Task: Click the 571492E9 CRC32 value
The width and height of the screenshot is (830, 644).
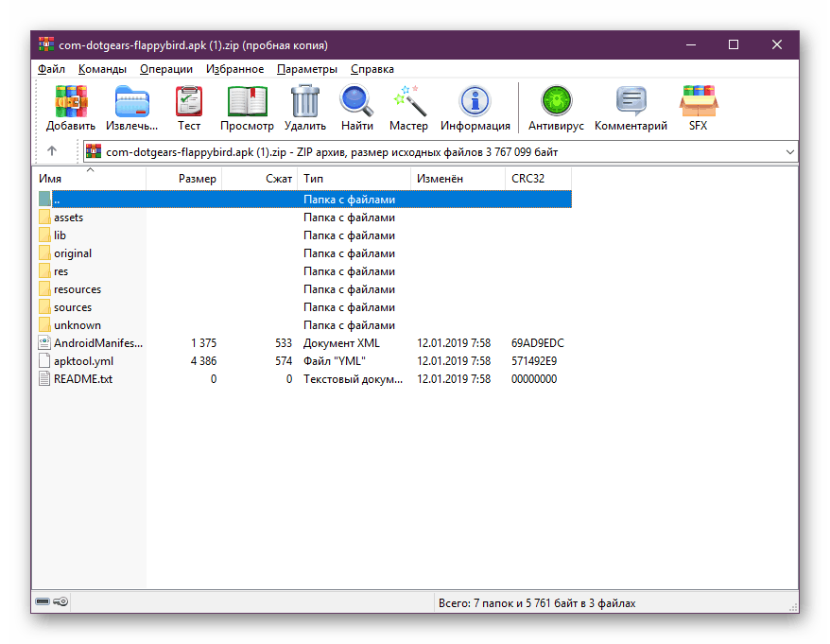Action: tap(533, 361)
